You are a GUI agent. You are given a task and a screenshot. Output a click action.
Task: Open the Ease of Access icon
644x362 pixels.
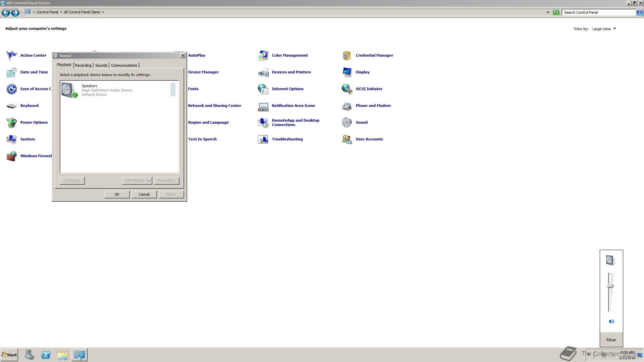coord(12,89)
